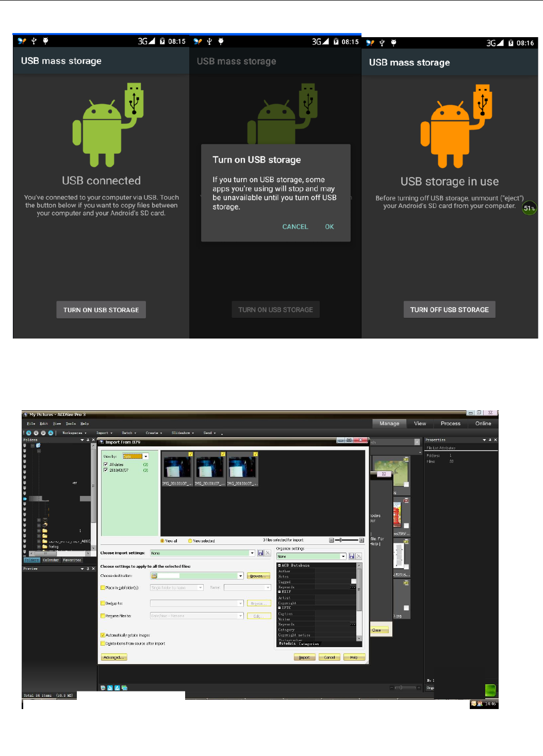The height and width of the screenshot is (756, 543).
Task: Close the Preview panel
Action: (93, 569)
